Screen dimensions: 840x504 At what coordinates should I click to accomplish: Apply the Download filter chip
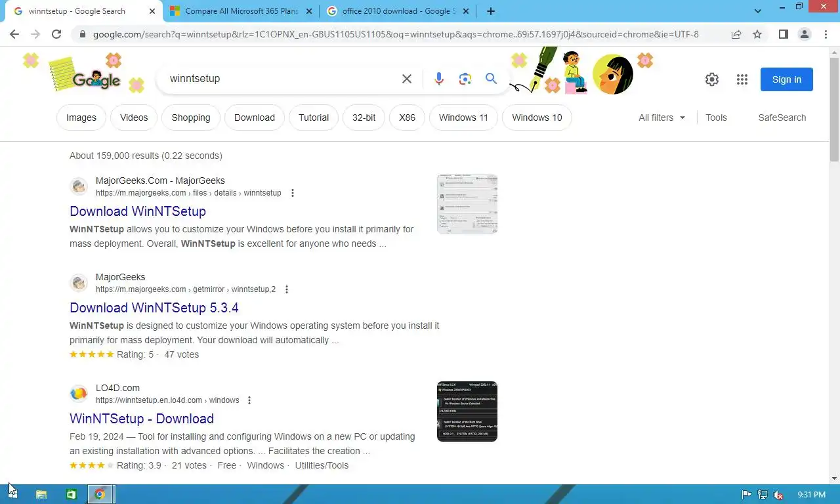pyautogui.click(x=255, y=117)
